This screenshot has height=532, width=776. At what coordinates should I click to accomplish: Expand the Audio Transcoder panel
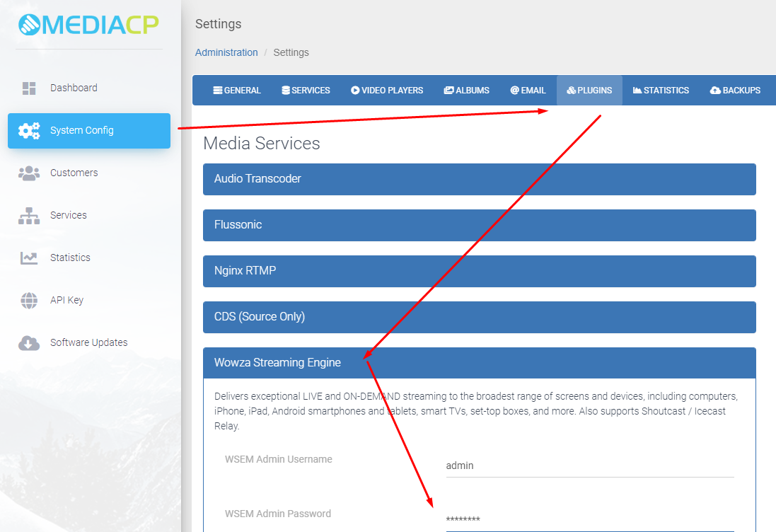(479, 179)
